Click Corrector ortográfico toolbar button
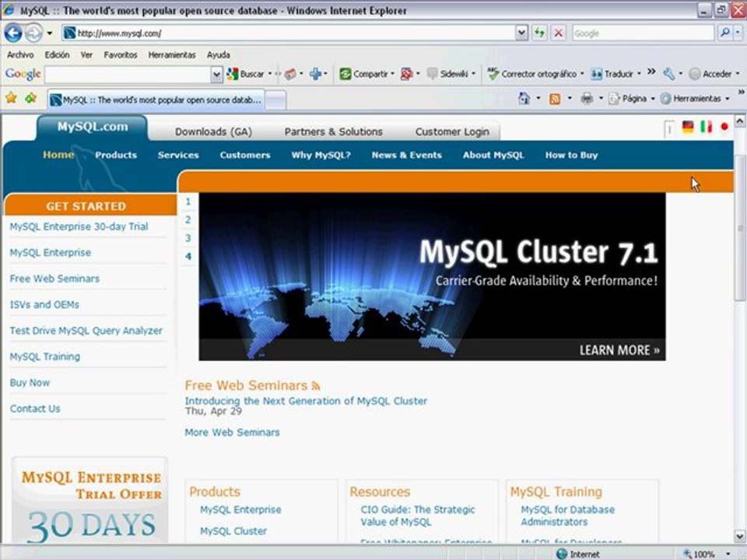747x560 pixels. point(532,74)
